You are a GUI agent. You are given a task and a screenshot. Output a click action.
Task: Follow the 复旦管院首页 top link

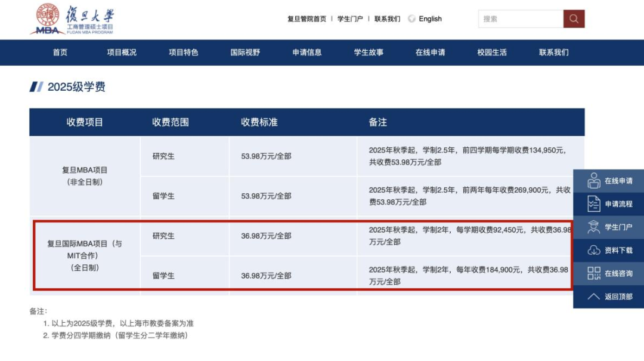coord(307,19)
